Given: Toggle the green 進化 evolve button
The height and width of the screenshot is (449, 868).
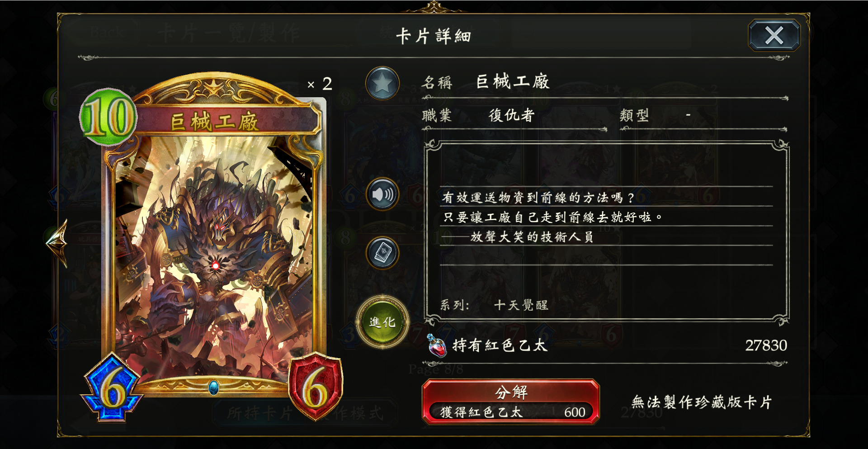Looking at the screenshot, I should [x=382, y=322].
